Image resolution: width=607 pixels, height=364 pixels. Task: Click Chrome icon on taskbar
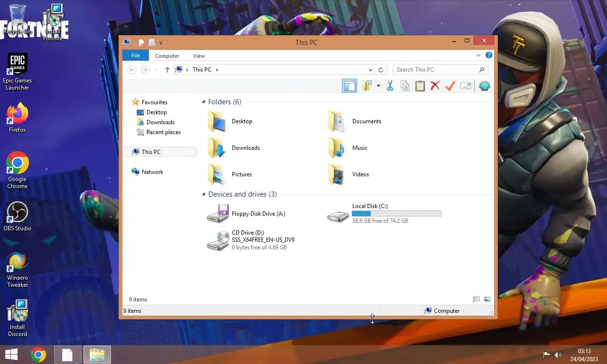[38, 355]
